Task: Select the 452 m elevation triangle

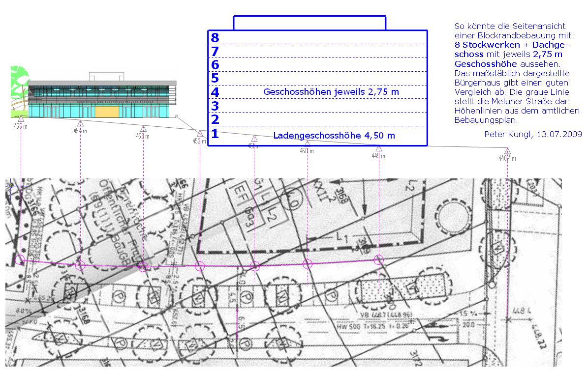Action: coord(199,134)
